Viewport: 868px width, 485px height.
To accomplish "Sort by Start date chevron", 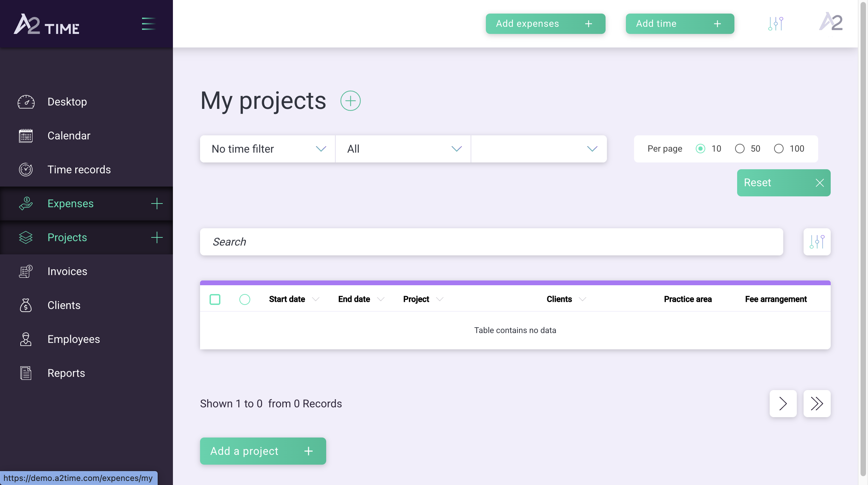I will click(x=316, y=299).
